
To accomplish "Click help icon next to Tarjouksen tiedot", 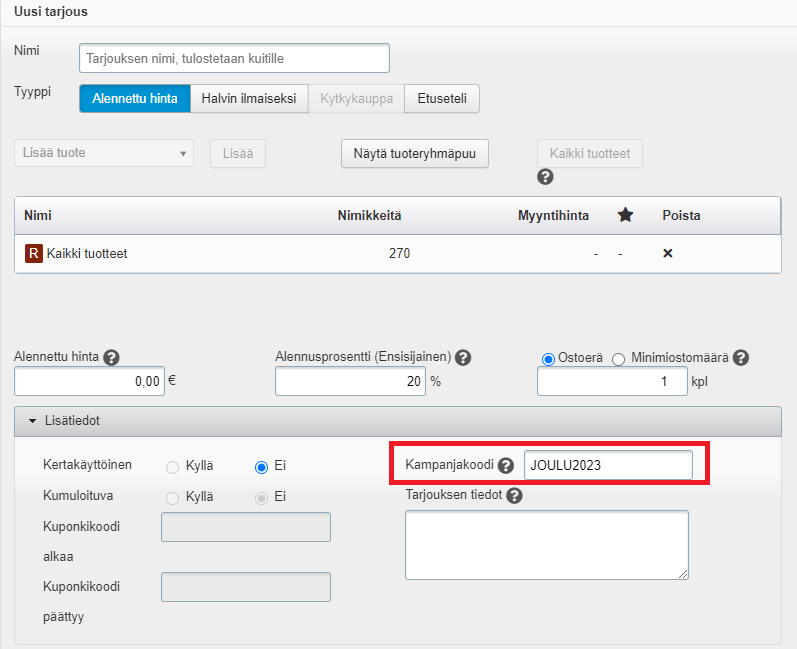I will pos(515,496).
